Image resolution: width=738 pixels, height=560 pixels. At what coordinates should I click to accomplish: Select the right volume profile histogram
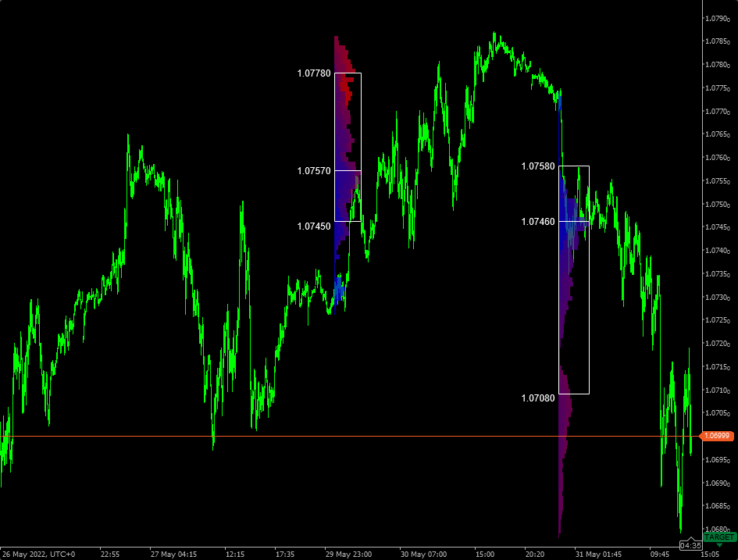click(x=564, y=312)
